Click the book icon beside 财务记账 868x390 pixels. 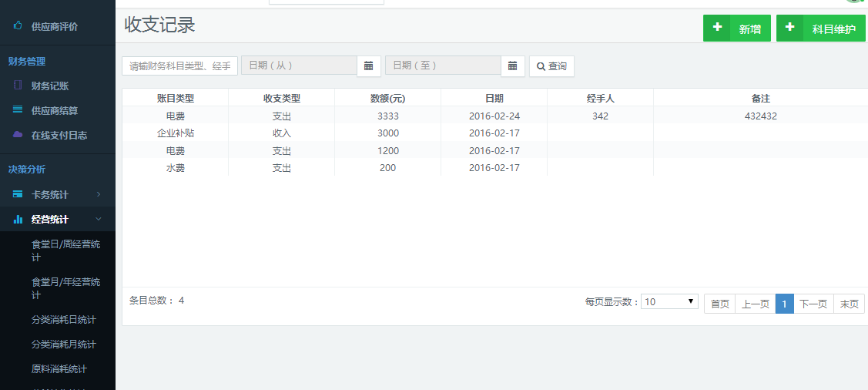[18, 86]
